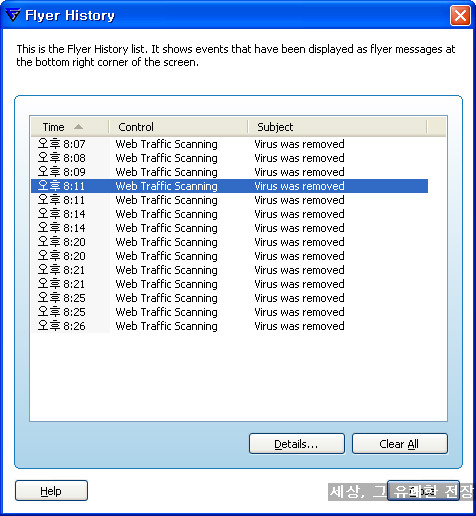Click the Clear All button
This screenshot has height=516, width=476.
(400, 444)
